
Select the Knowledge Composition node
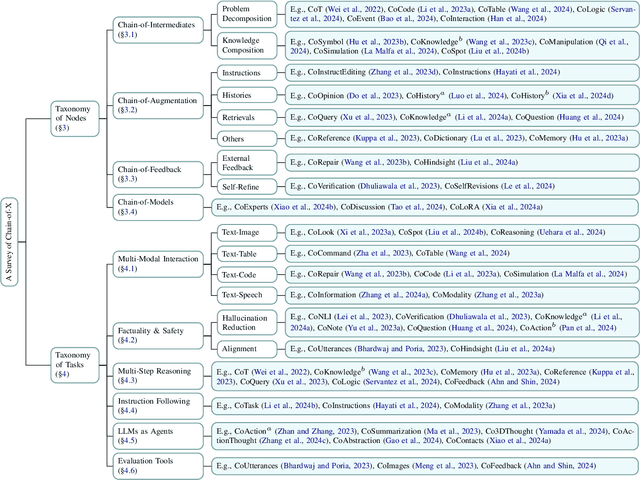pos(243,45)
